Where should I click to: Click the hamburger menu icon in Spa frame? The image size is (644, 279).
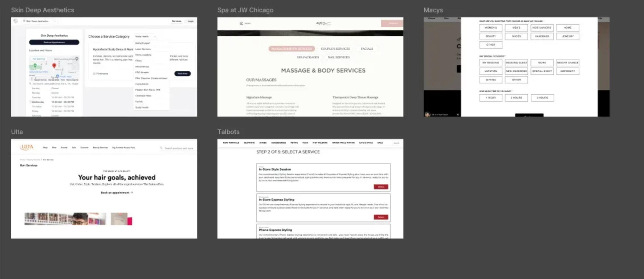(241, 23)
